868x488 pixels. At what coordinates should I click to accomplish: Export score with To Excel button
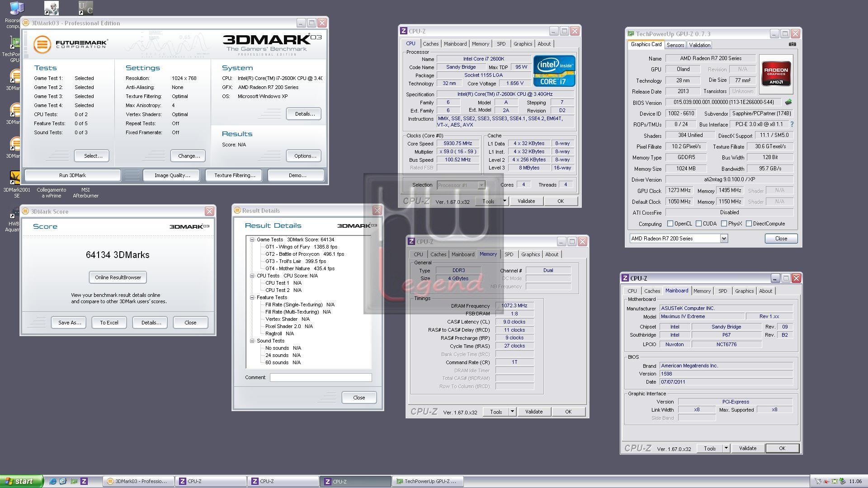109,323
